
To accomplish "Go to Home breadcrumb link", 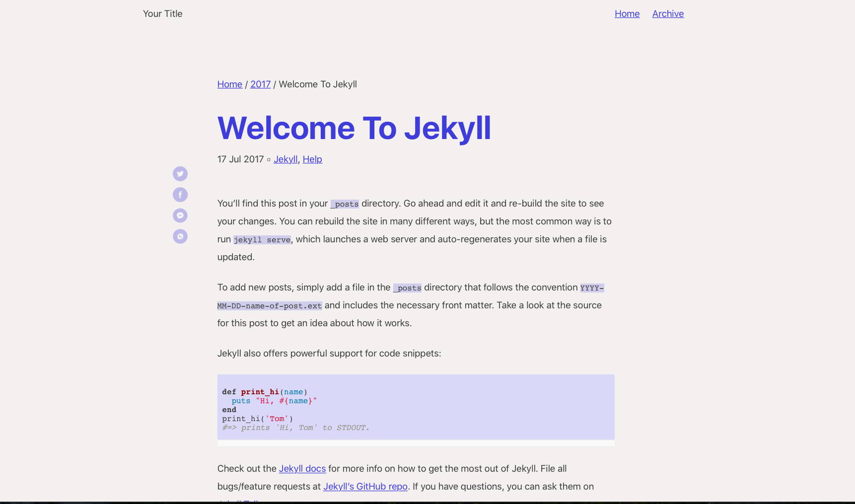I will tap(230, 84).
